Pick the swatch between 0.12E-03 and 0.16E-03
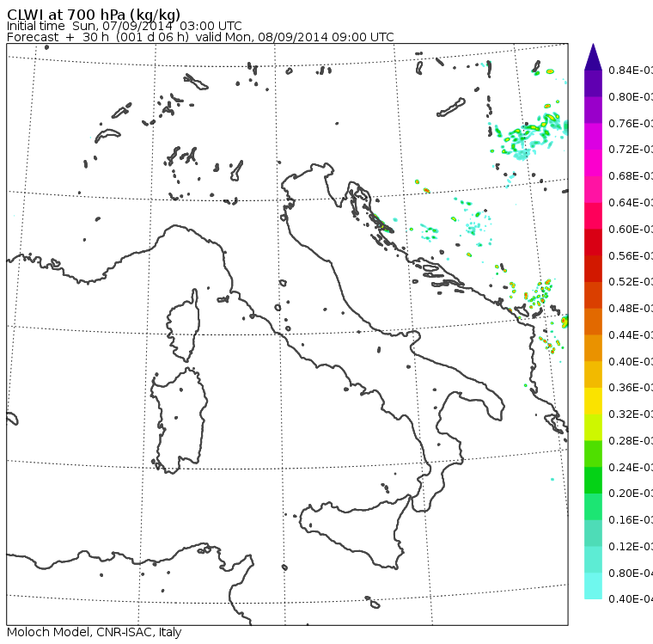The image size is (653, 644). pyautogui.click(x=593, y=534)
